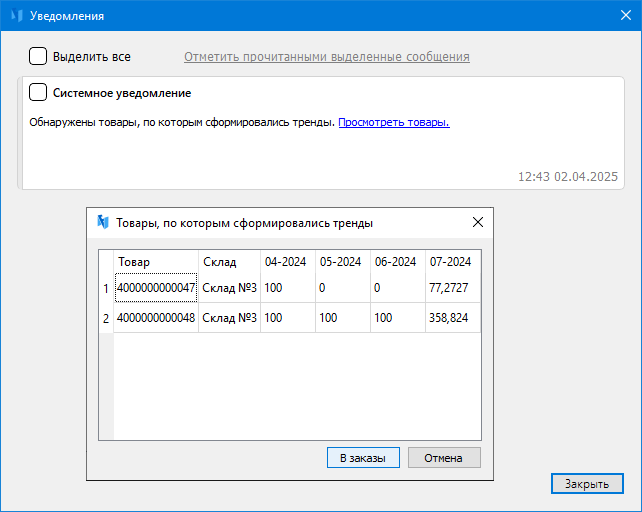Select the 358,824 value cell
Viewport: 642px width, 512px height.
pos(452,318)
